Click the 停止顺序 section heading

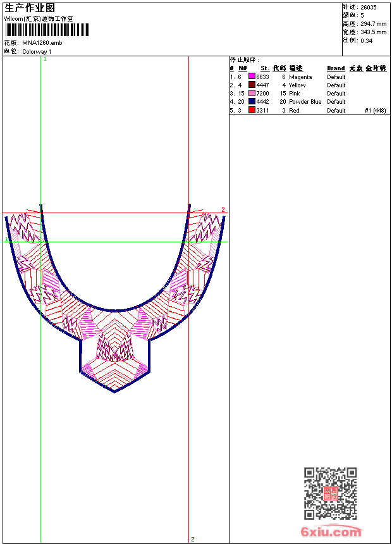245,60
